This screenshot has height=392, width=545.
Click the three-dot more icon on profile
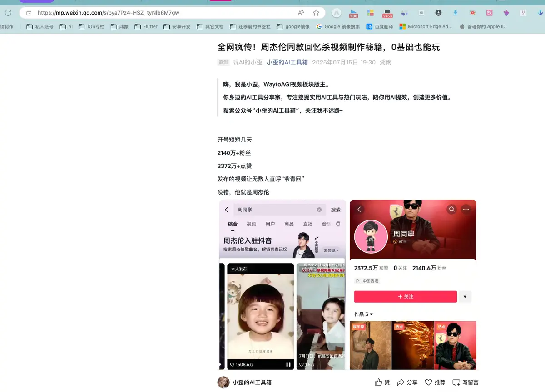466,209
